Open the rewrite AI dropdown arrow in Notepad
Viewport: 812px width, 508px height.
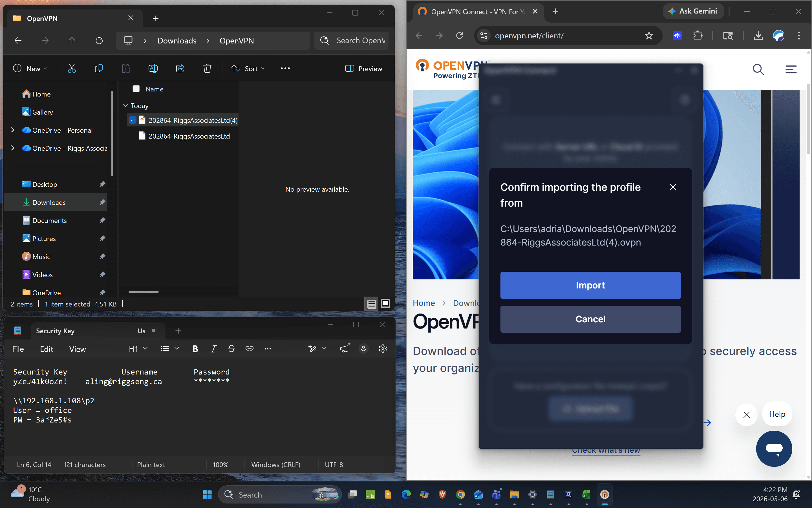pyautogui.click(x=324, y=349)
